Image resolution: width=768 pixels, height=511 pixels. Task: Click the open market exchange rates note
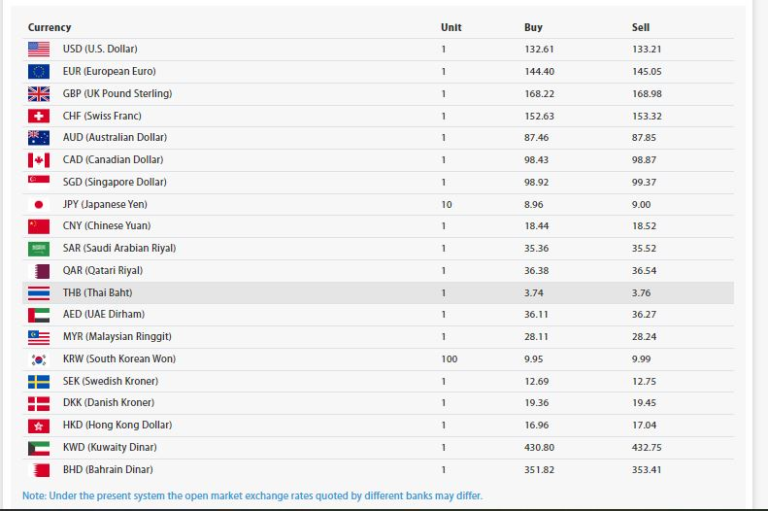click(252, 495)
